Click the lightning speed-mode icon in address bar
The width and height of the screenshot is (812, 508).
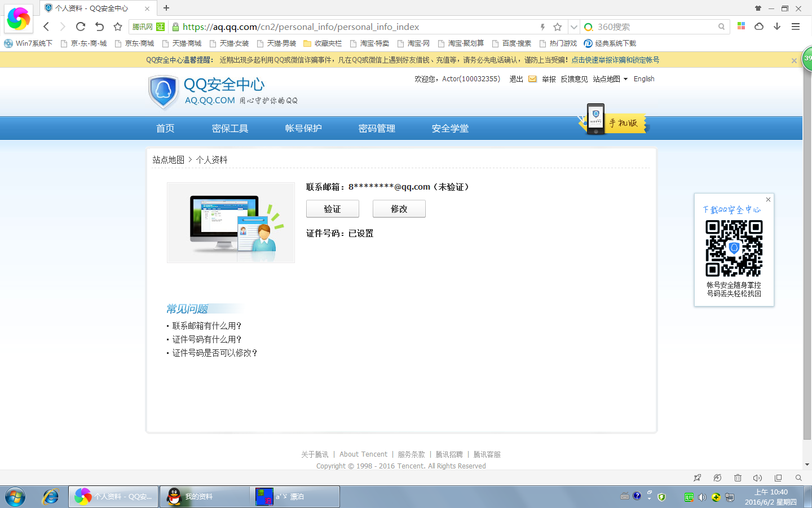tap(542, 27)
